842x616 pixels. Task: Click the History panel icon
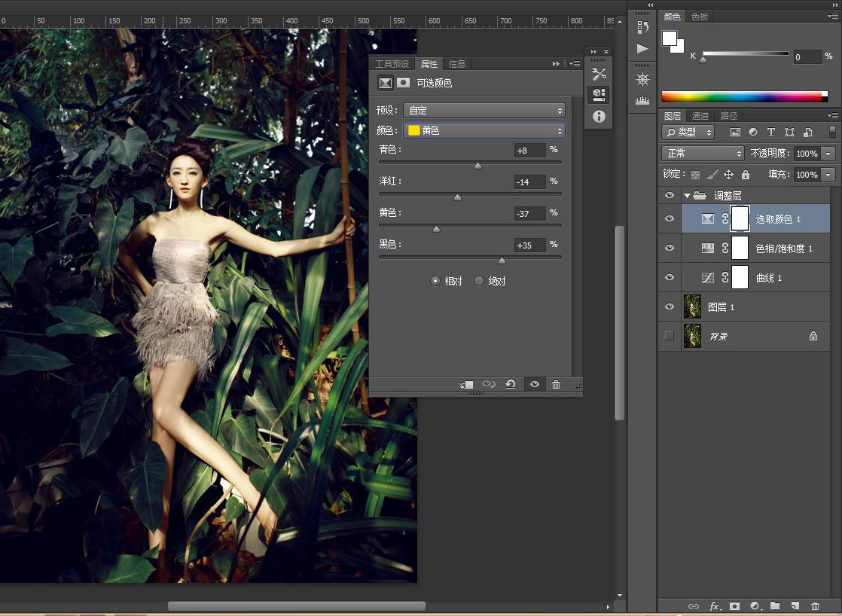(642, 28)
